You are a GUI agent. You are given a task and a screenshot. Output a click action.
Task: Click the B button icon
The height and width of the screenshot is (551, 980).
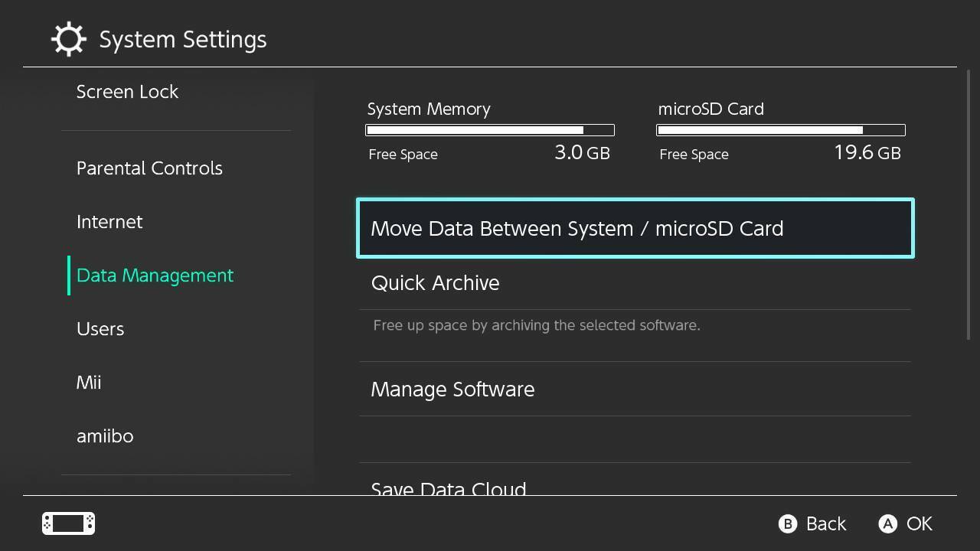pyautogui.click(x=787, y=523)
